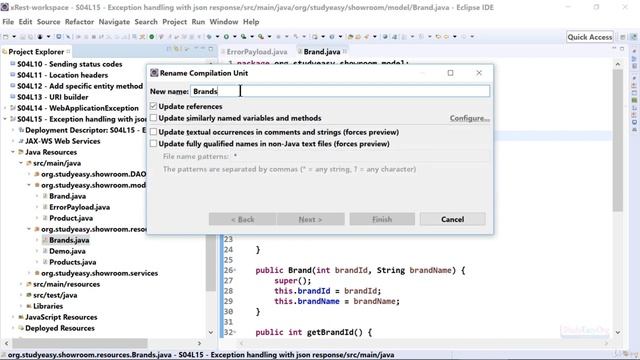This screenshot has width=640, height=360.
Task: Open the Debug configurations dropdown arrow
Action: coord(217,37)
